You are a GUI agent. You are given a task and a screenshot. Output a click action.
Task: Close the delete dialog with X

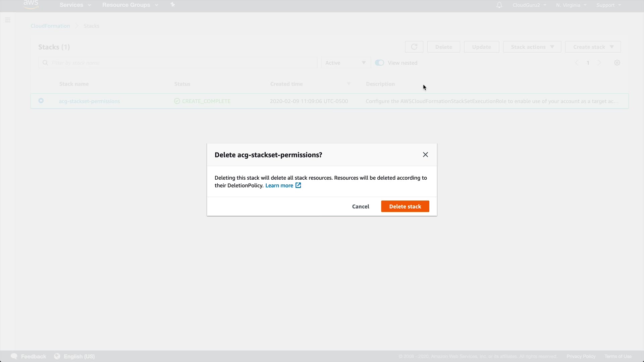(425, 155)
